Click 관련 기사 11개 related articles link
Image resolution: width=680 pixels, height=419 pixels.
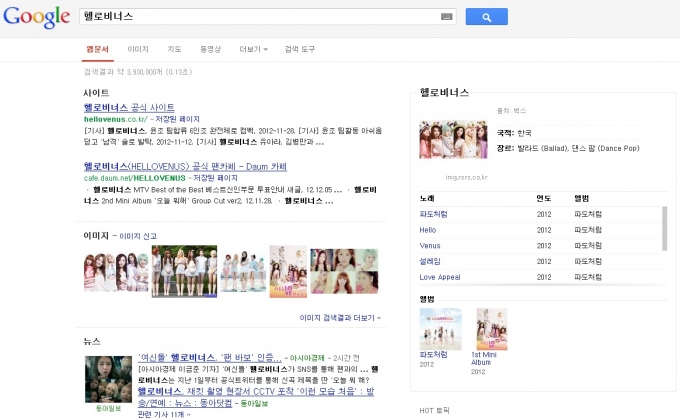[x=164, y=414]
